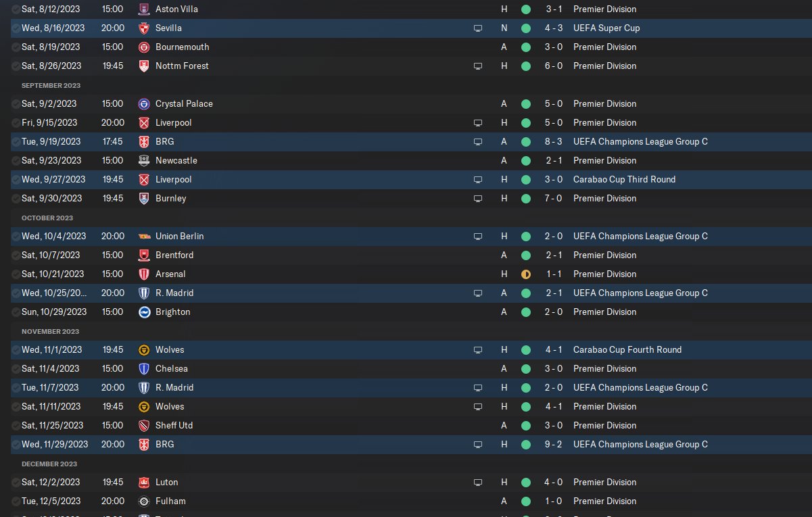The width and height of the screenshot is (812, 517).
Task: Collapse the December 2023 section header
Action: coord(49,464)
